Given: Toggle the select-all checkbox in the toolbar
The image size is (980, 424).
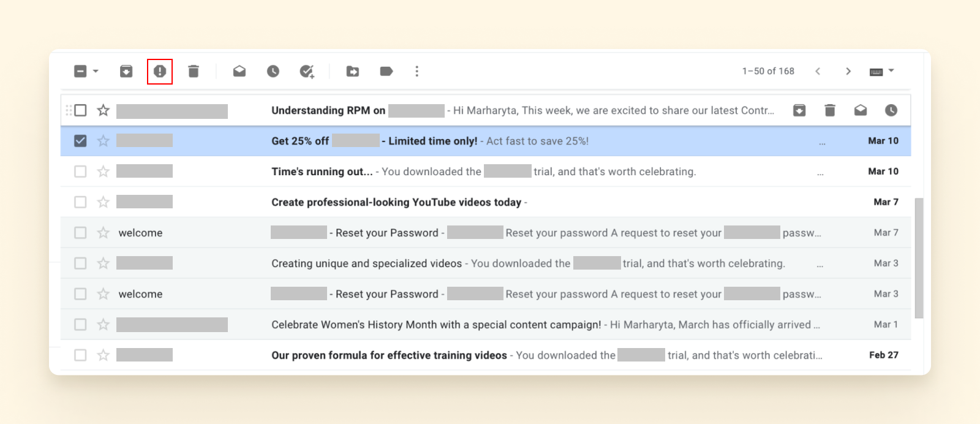Looking at the screenshot, I should 80,72.
